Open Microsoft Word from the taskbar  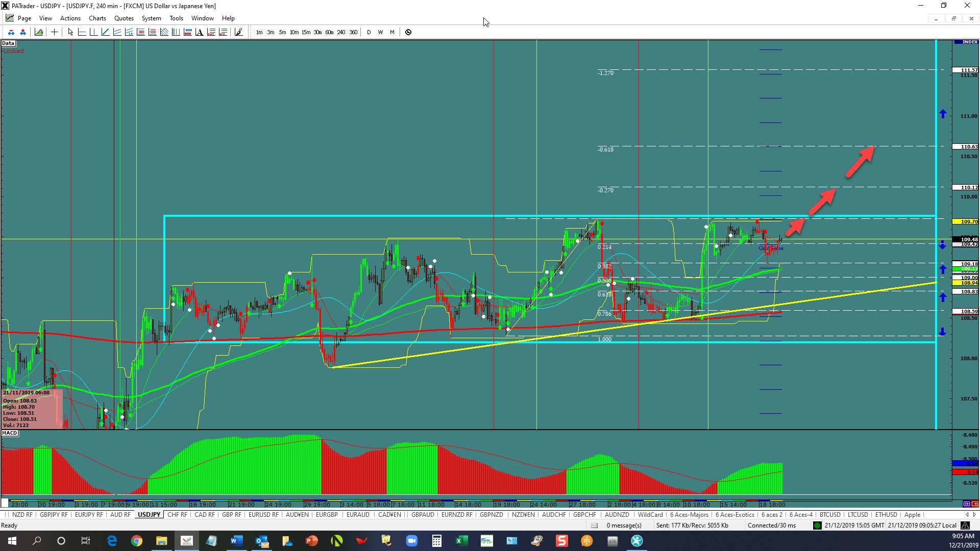[x=236, y=541]
